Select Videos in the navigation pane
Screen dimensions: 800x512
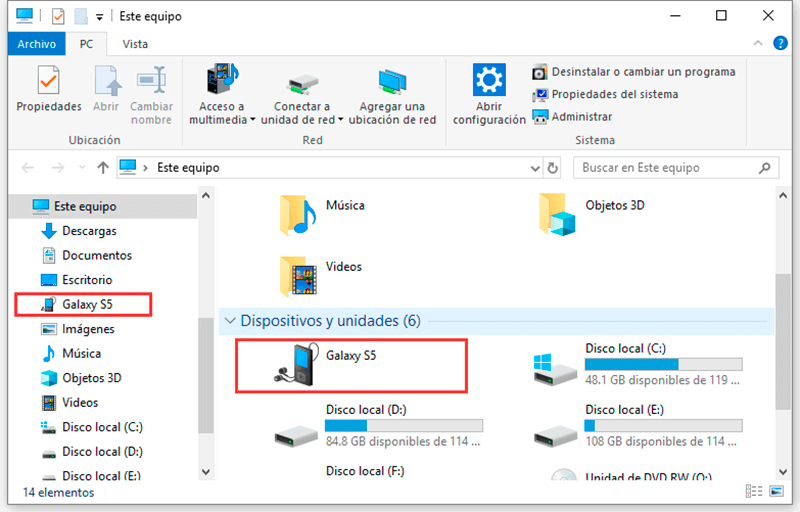click(70, 402)
